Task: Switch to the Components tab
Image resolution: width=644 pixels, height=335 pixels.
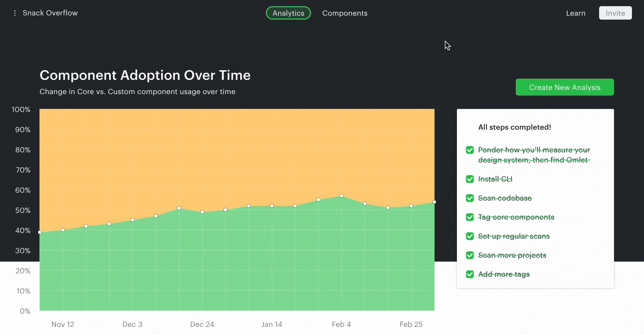Action: [x=344, y=13]
